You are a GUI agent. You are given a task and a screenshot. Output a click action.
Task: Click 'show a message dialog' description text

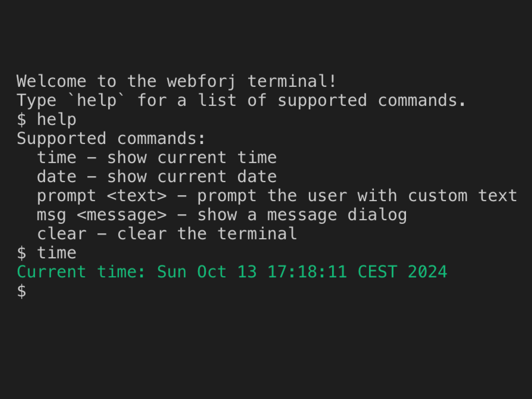pos(302,215)
